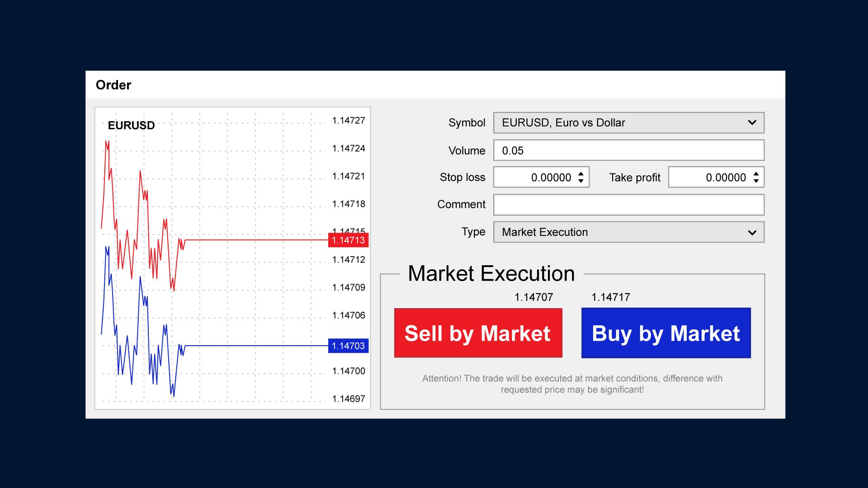Click the EURUSD chart title
Viewport: 868px width, 488px height.
point(131,125)
